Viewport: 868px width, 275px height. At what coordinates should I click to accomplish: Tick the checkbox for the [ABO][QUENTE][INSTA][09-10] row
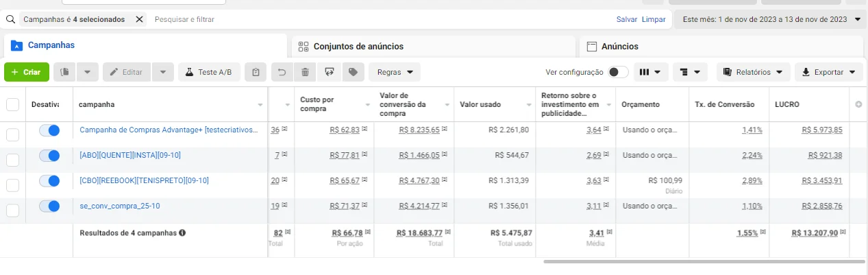click(x=12, y=160)
